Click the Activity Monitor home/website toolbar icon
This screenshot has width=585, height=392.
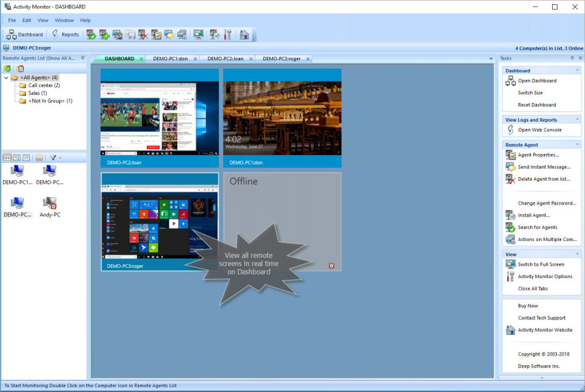tap(243, 35)
